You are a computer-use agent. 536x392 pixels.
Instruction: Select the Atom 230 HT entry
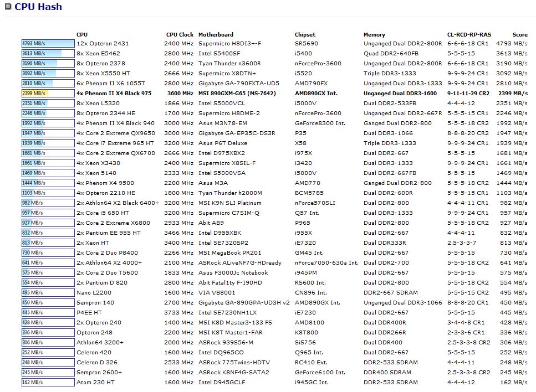click(x=95, y=382)
